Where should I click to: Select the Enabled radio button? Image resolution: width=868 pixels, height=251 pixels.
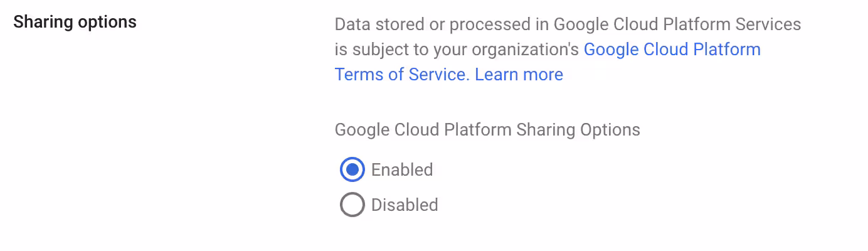pos(352,169)
